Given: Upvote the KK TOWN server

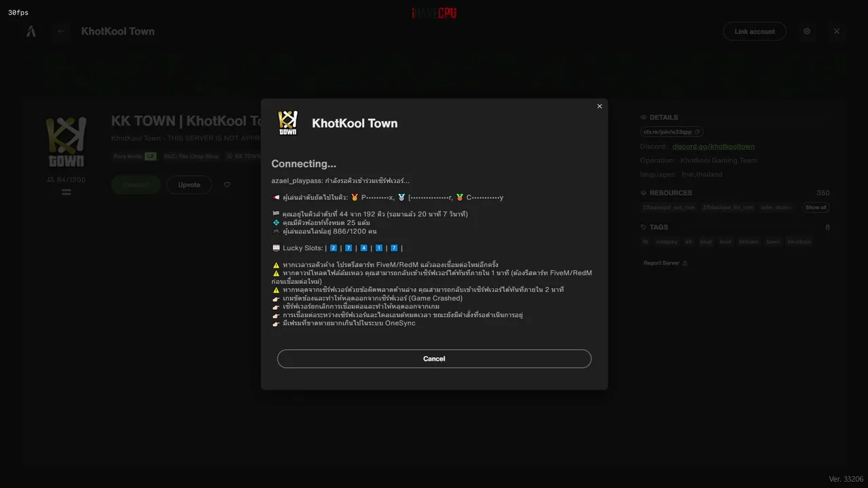Looking at the screenshot, I should (x=189, y=184).
